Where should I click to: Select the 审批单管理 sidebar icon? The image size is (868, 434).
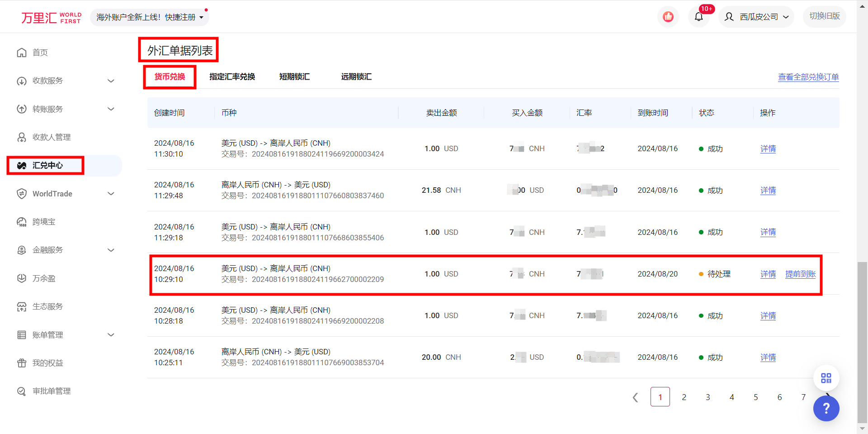click(x=21, y=391)
